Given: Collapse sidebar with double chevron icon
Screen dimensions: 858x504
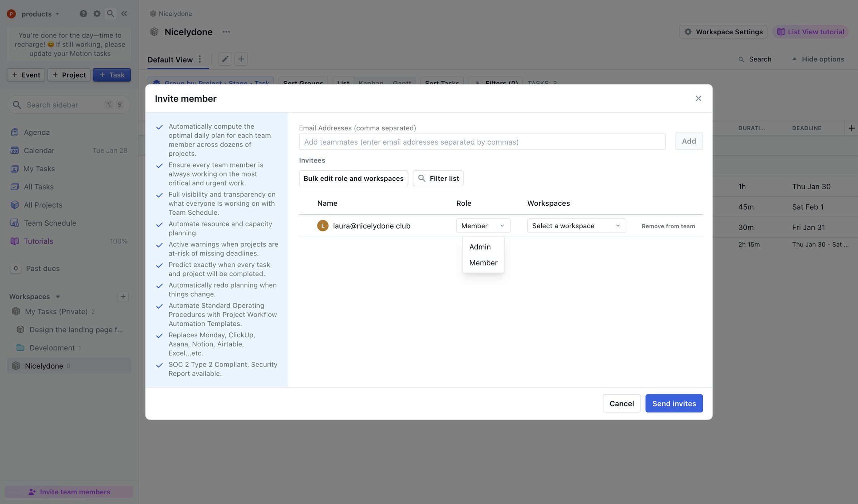Looking at the screenshot, I should tap(124, 14).
